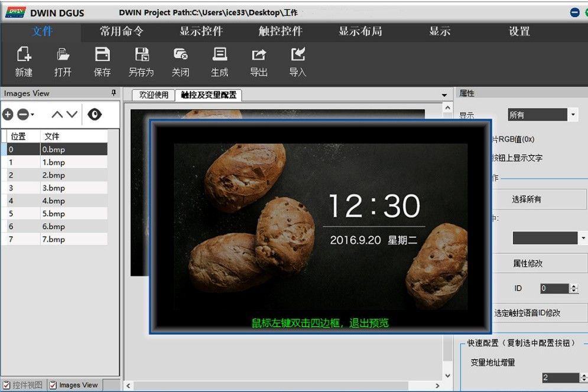Screen dimensions: 588x392
Task: Open the 显示控件 menu tab
Action: tap(202, 31)
